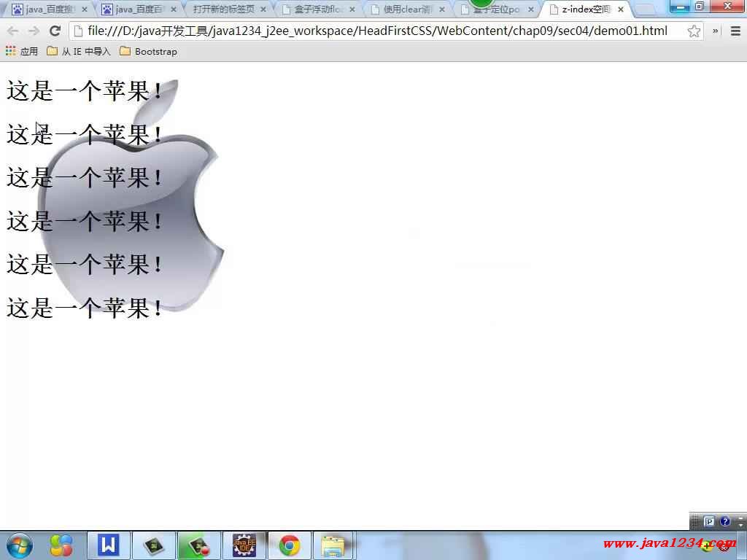747x560 pixels.
Task: Open the Windows Start menu
Action: pos(19,545)
